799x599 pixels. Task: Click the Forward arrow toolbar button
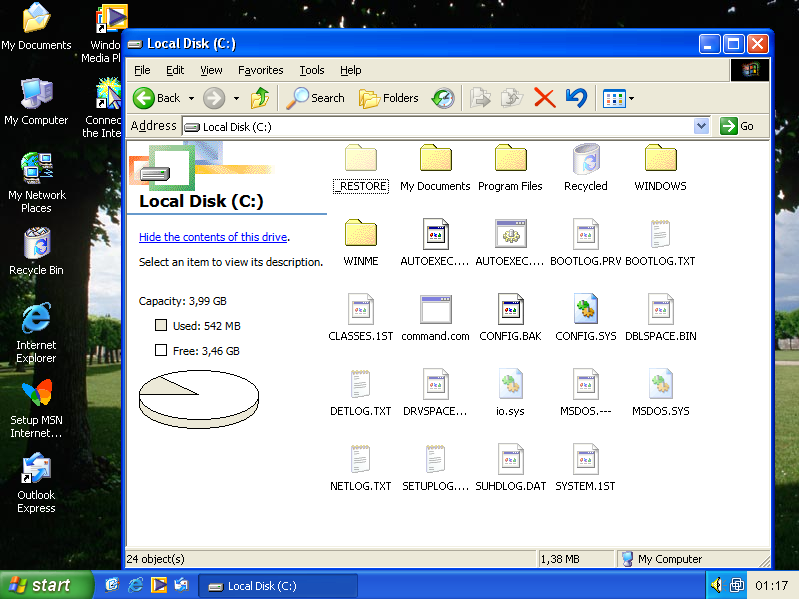pyautogui.click(x=214, y=98)
